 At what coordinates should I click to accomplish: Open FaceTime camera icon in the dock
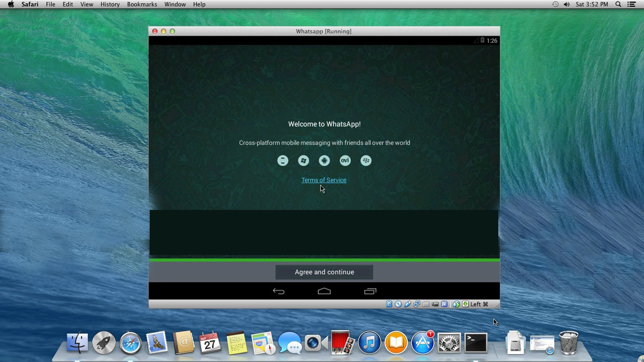coord(316,343)
